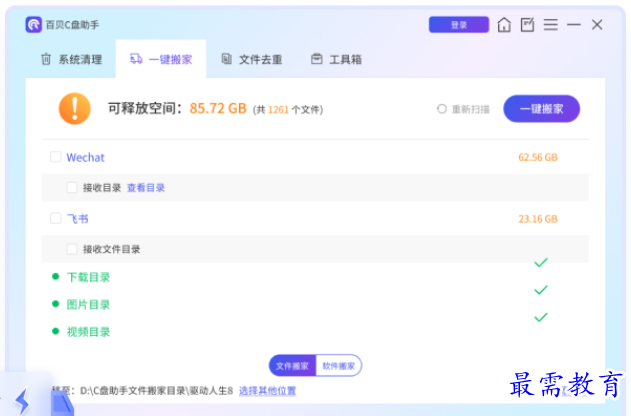Click the green checkmark for 视频目录
This screenshot has height=416, width=631.
(541, 317)
